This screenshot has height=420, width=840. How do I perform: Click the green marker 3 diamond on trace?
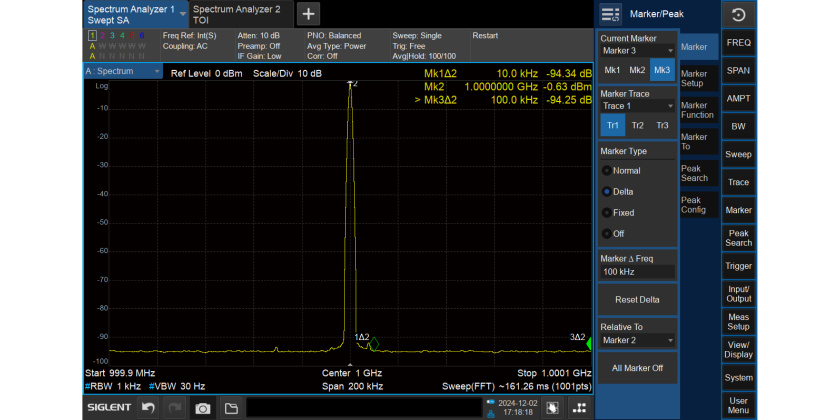coord(589,344)
